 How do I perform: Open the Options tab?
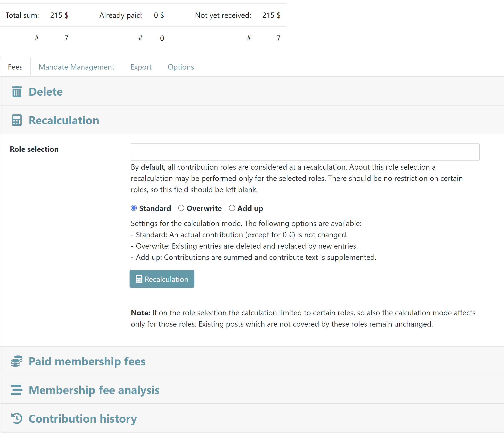pyautogui.click(x=181, y=67)
